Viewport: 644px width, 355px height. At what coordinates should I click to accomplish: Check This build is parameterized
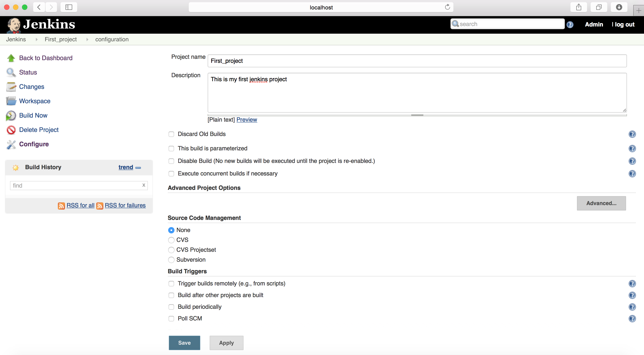(x=171, y=149)
